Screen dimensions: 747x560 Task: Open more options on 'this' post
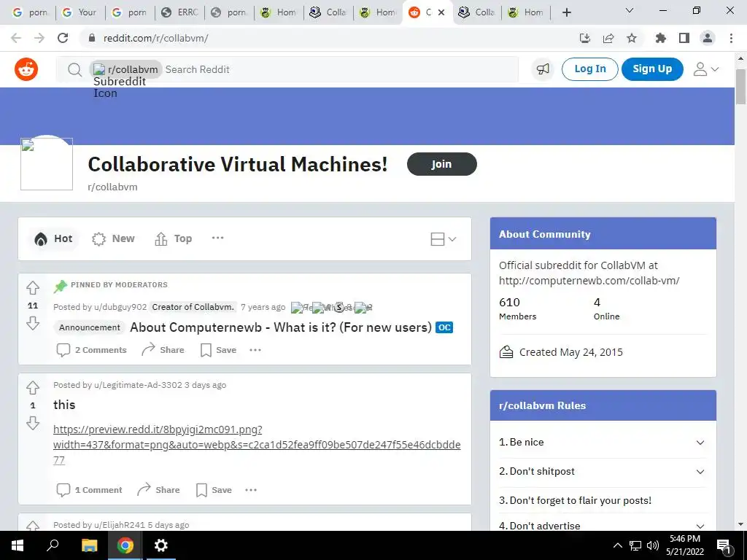(x=251, y=490)
